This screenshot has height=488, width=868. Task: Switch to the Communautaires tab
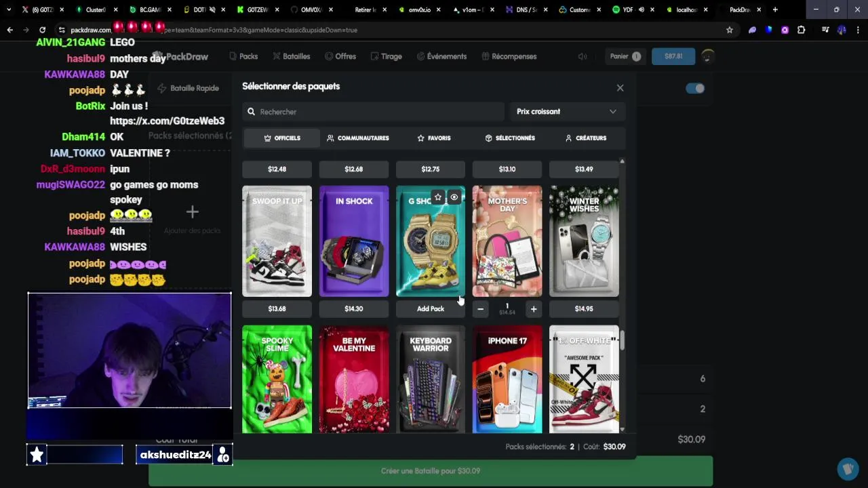[357, 138]
